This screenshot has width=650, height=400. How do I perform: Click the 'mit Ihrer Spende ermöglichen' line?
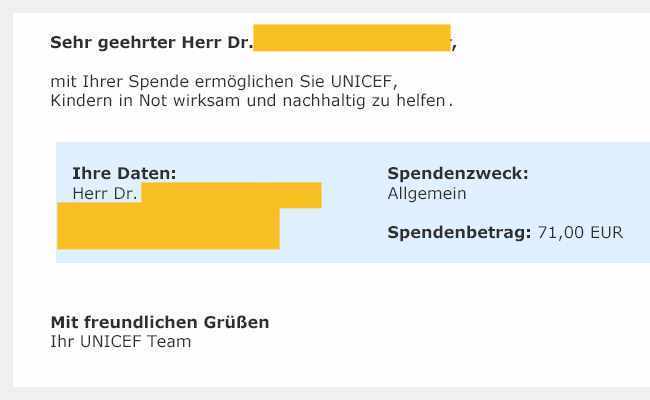[224, 82]
